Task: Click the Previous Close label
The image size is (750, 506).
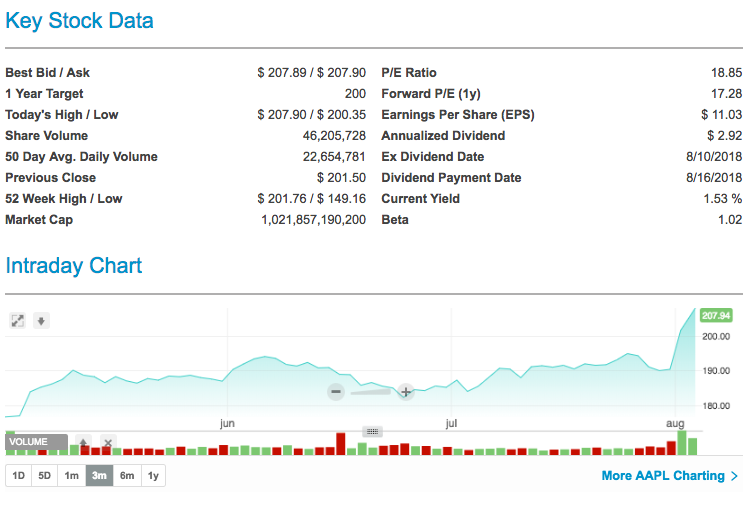Action: 51,178
